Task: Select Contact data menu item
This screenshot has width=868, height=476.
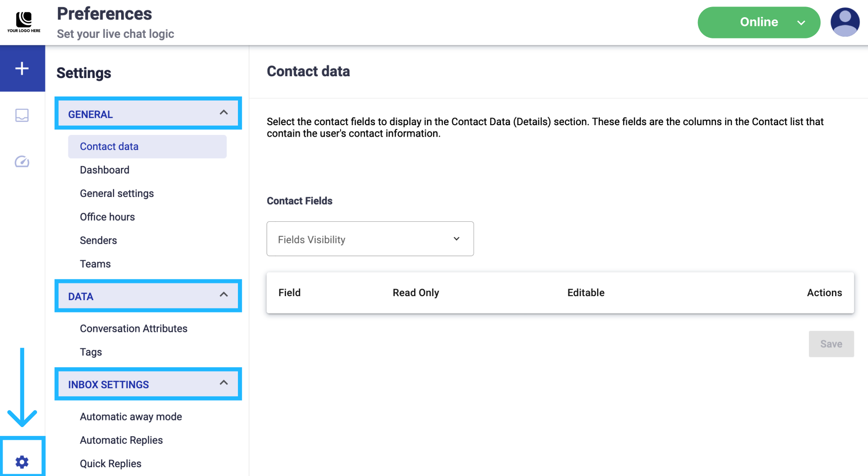Action: (109, 146)
